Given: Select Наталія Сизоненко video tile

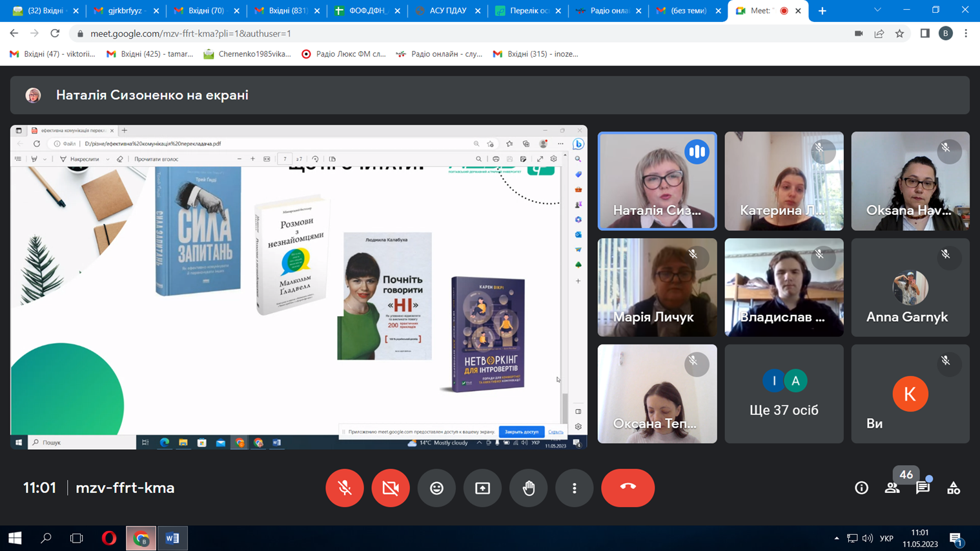Looking at the screenshot, I should tap(657, 181).
